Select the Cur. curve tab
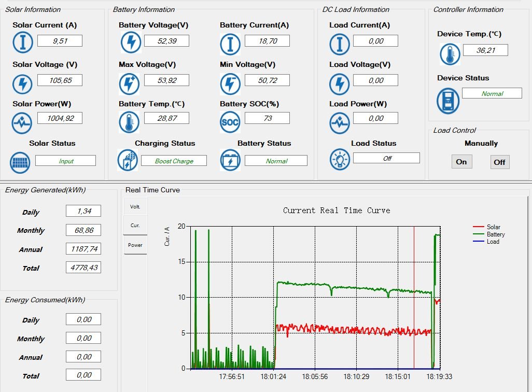Viewport: 532px width, 392px height. 135,226
